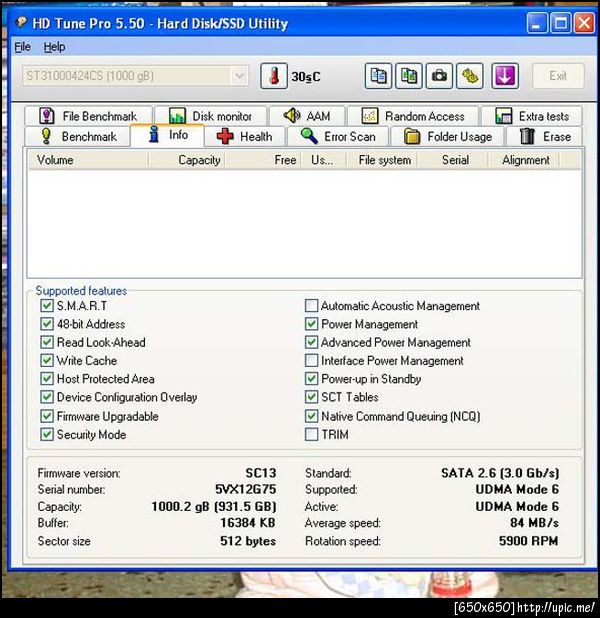Switch to the Random Access tab
The width and height of the screenshot is (600, 618).
point(413,116)
